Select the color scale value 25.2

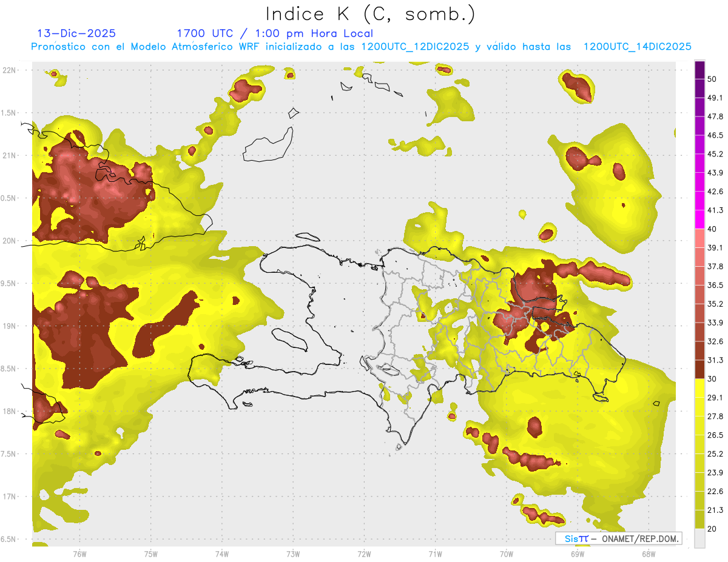(x=715, y=454)
